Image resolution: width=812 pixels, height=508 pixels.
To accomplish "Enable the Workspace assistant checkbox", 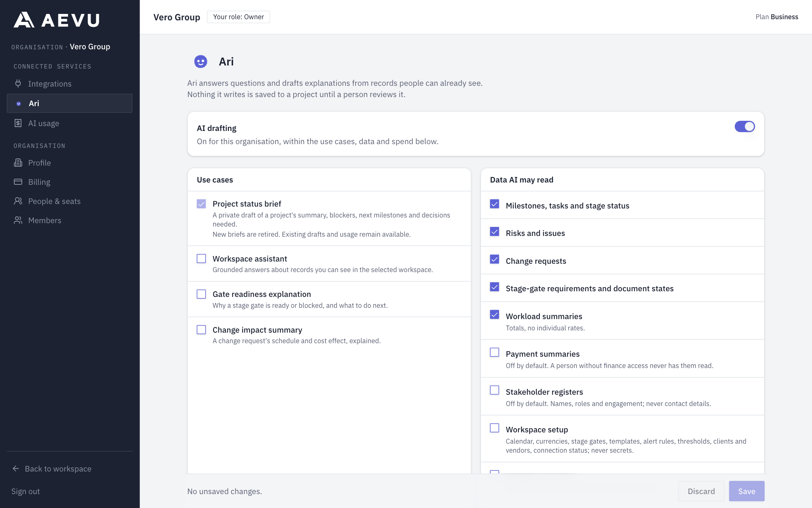I will [201, 259].
